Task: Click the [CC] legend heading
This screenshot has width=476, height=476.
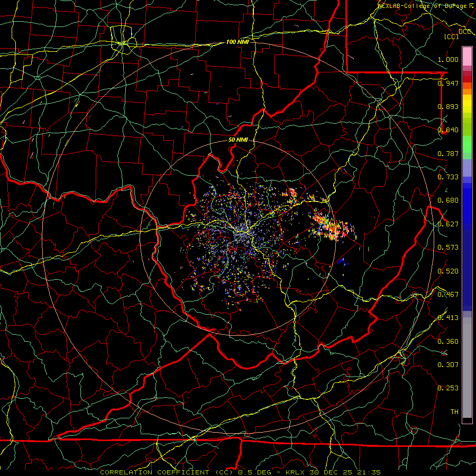Action: coord(451,36)
